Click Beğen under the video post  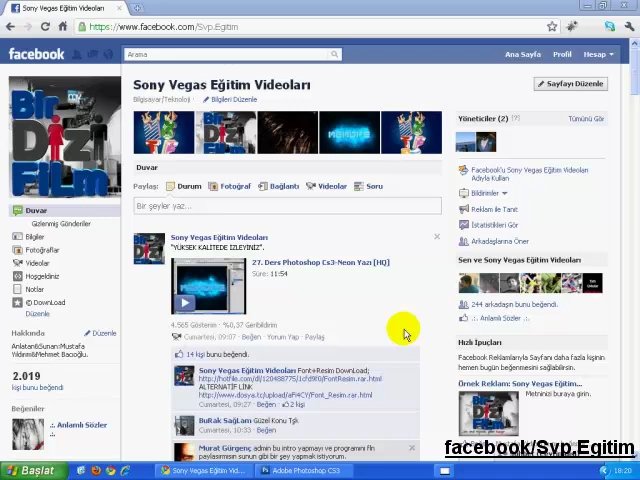251,337
